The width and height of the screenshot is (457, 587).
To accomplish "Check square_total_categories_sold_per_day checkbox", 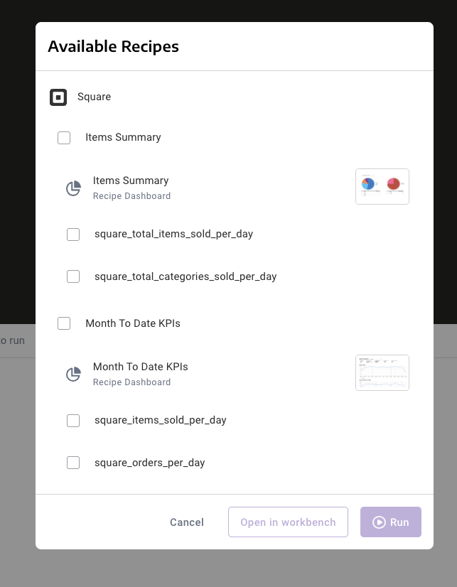I will click(x=73, y=277).
